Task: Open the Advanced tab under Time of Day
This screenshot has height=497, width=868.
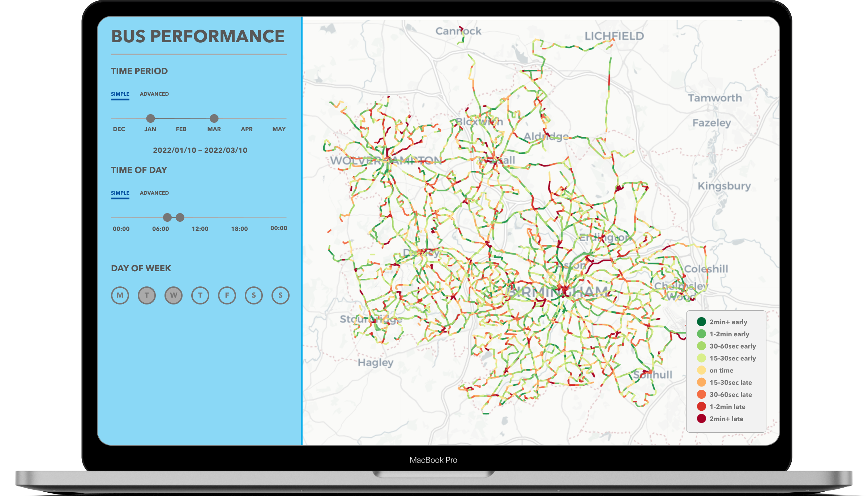Action: click(154, 193)
